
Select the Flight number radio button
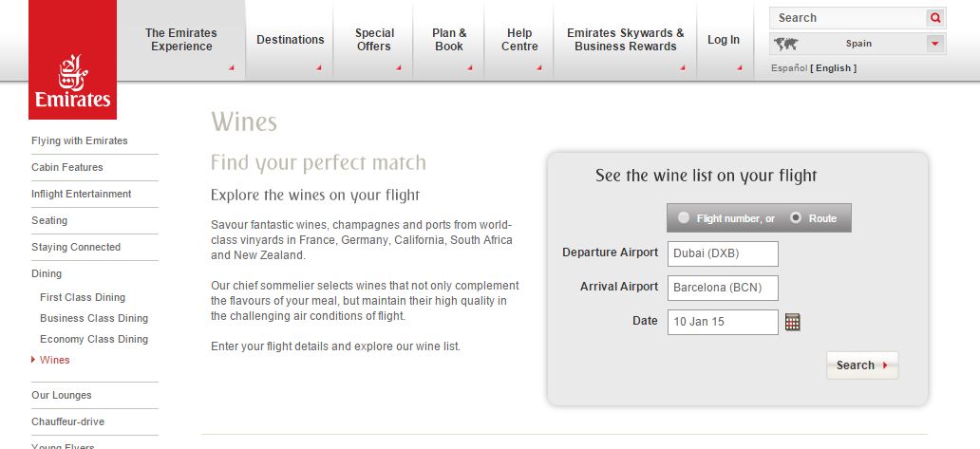click(684, 218)
